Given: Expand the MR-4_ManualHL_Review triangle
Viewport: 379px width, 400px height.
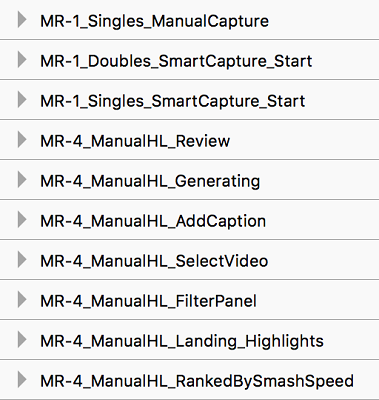Looking at the screenshot, I should 22,140.
